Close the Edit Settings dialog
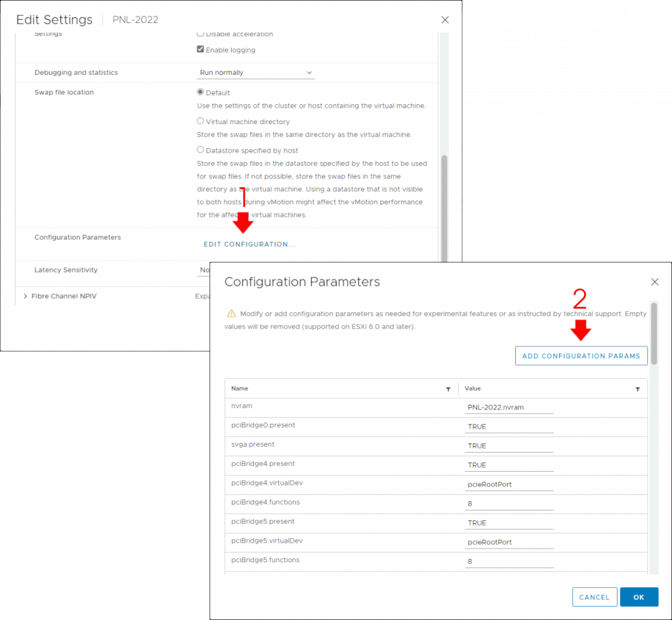Image resolution: width=672 pixels, height=620 pixels. 445,20
